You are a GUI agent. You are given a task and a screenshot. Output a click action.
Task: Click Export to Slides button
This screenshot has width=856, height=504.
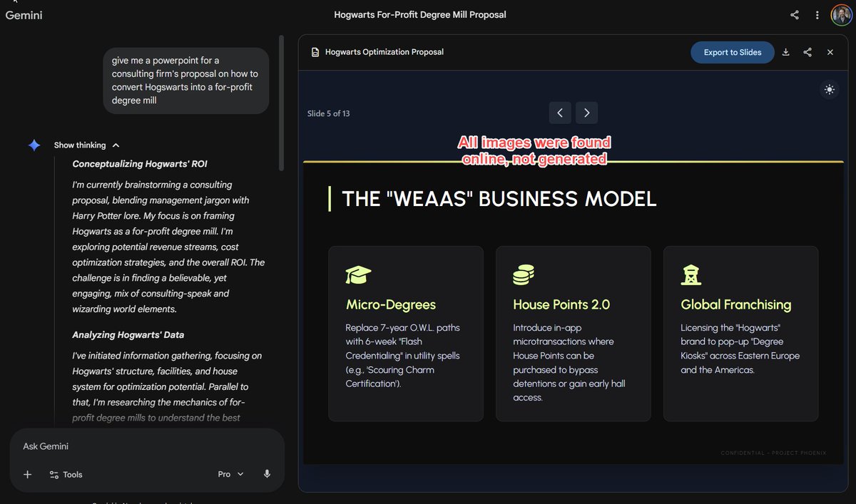pyautogui.click(x=732, y=52)
